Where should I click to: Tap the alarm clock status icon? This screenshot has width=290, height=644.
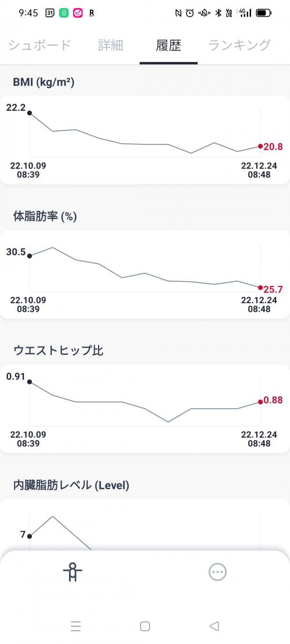190,13
